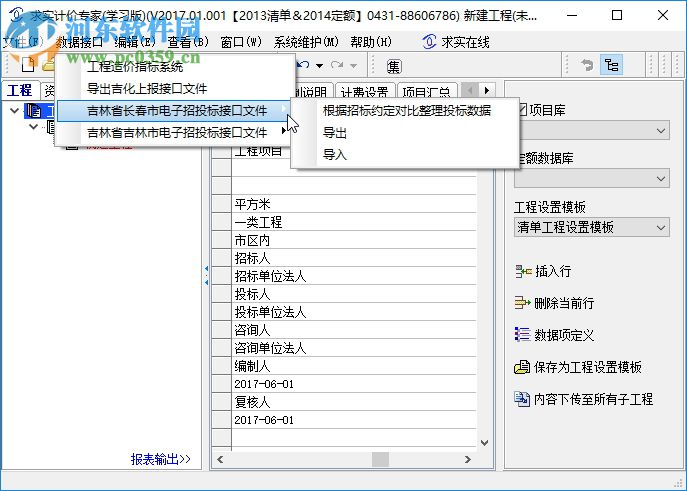Click the 插入行 button label
Viewport: 687px width, 491px height.
point(553,272)
